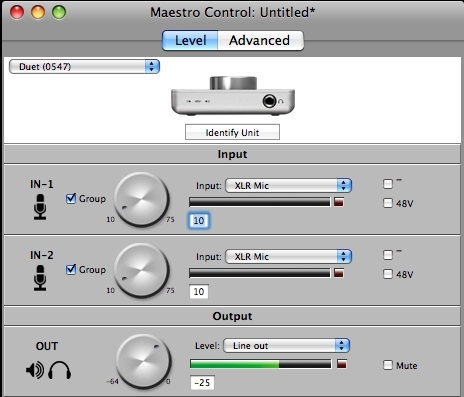Click the IN-1 label

(x=42, y=184)
